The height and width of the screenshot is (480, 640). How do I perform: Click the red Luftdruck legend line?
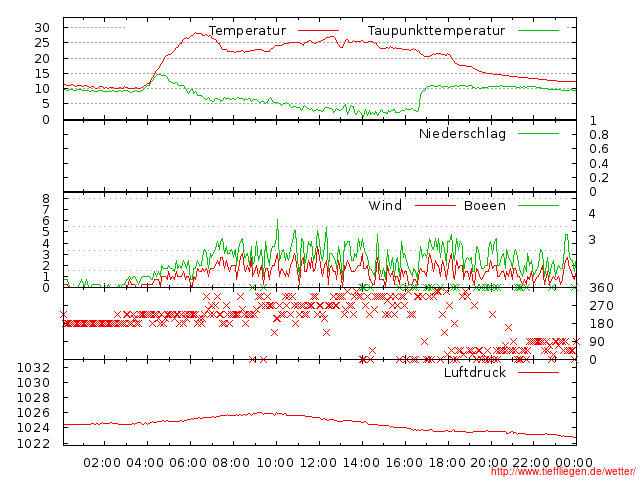point(538,372)
